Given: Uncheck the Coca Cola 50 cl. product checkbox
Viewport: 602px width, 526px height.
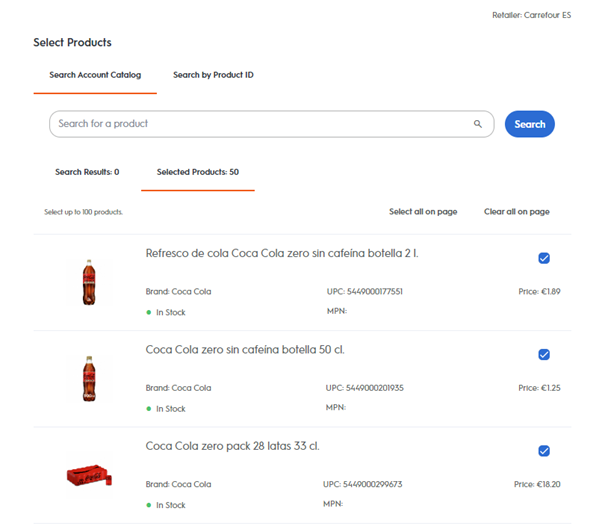Looking at the screenshot, I should 544,354.
